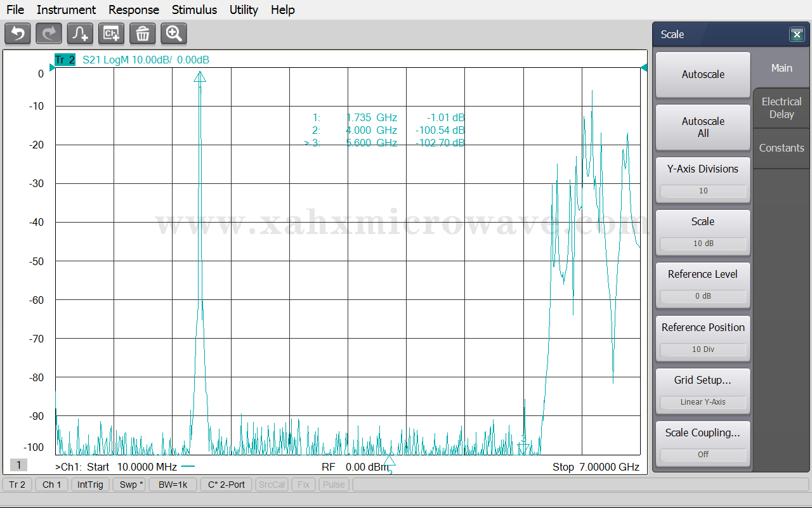
Task: Click the Tr 2 status bar button
Action: coord(17,485)
